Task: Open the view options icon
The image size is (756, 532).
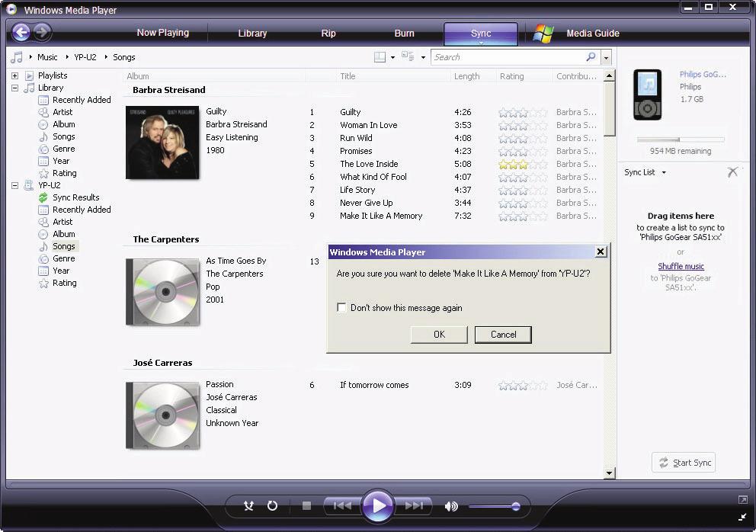Action: point(408,57)
